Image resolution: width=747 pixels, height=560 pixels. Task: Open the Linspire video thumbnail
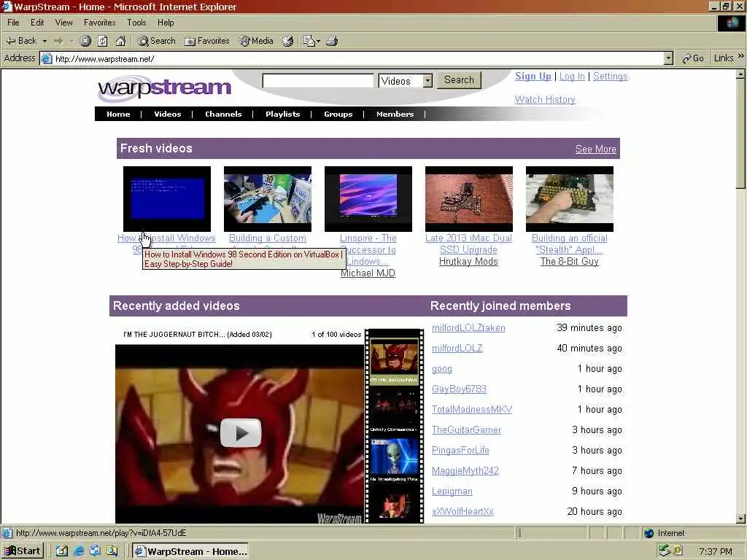(368, 198)
